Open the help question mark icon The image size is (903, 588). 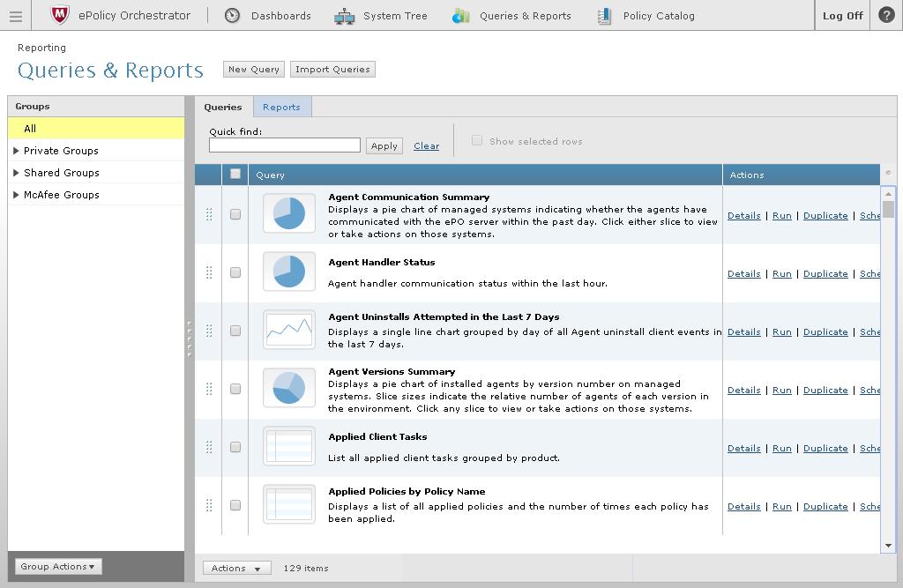coord(886,15)
